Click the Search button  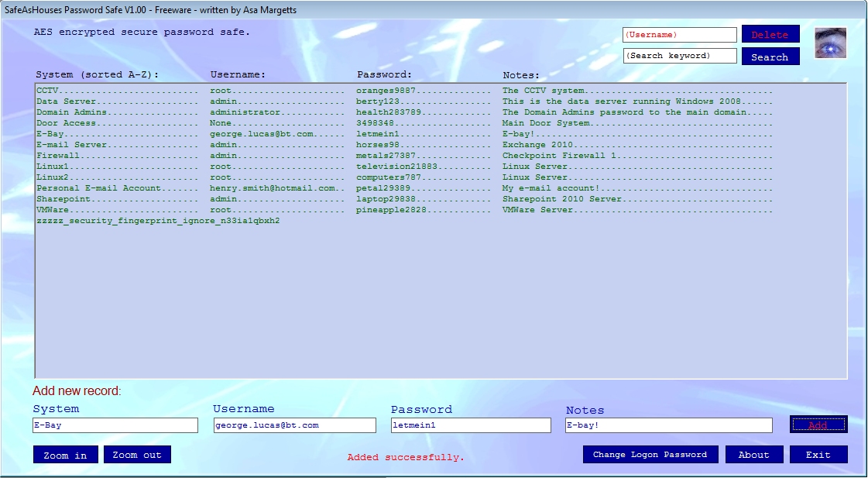click(770, 57)
